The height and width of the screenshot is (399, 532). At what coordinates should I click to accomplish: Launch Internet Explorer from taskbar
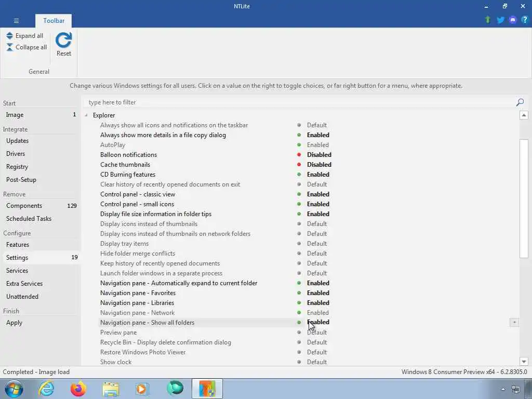[46, 389]
